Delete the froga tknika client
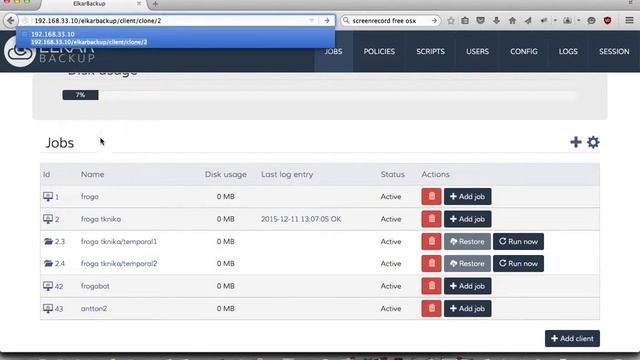This screenshot has height=360, width=640. click(x=431, y=219)
